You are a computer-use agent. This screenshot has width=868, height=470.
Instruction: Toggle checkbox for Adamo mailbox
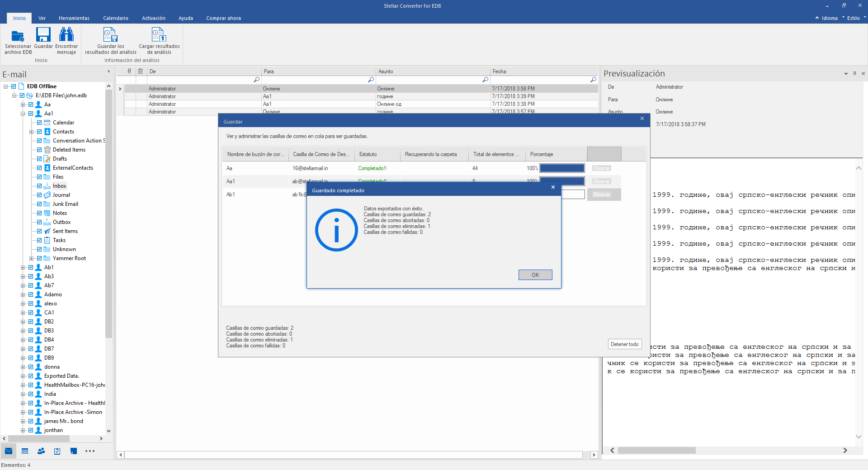tap(31, 294)
